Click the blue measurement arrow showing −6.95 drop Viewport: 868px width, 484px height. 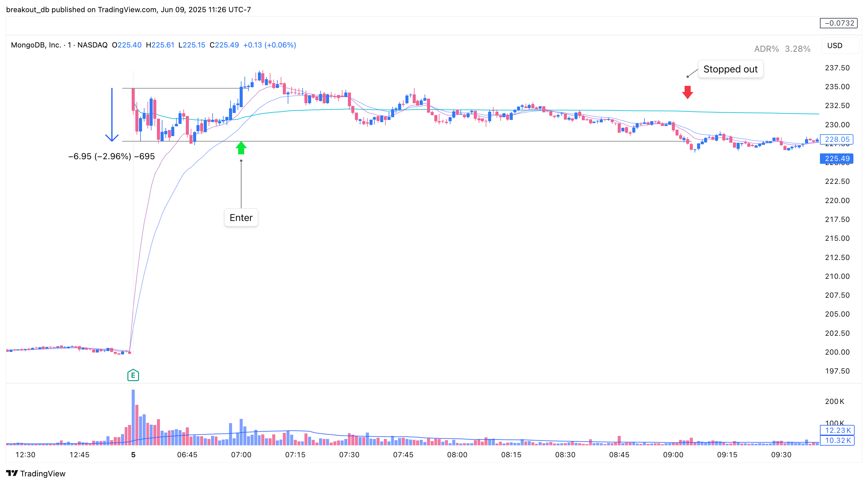tap(111, 115)
